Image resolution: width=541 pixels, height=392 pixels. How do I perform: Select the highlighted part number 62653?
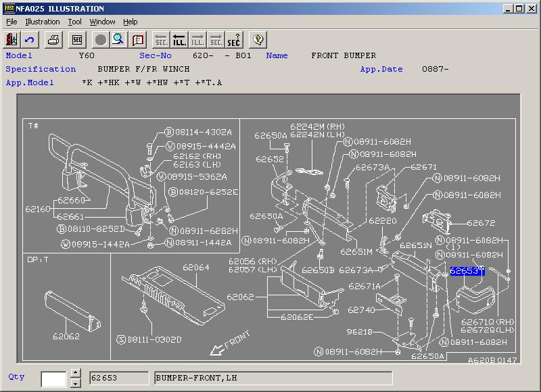(x=467, y=271)
